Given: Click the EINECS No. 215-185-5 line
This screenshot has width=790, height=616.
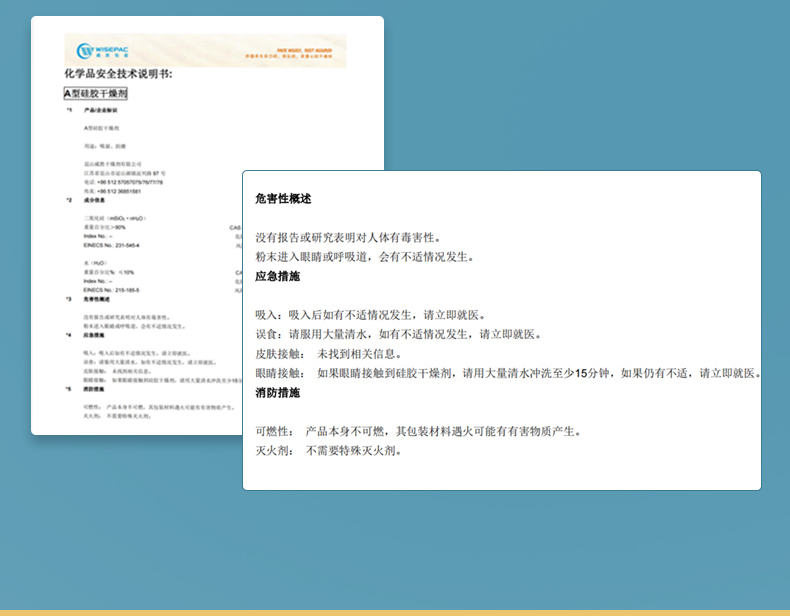Looking at the screenshot, I should [x=112, y=290].
